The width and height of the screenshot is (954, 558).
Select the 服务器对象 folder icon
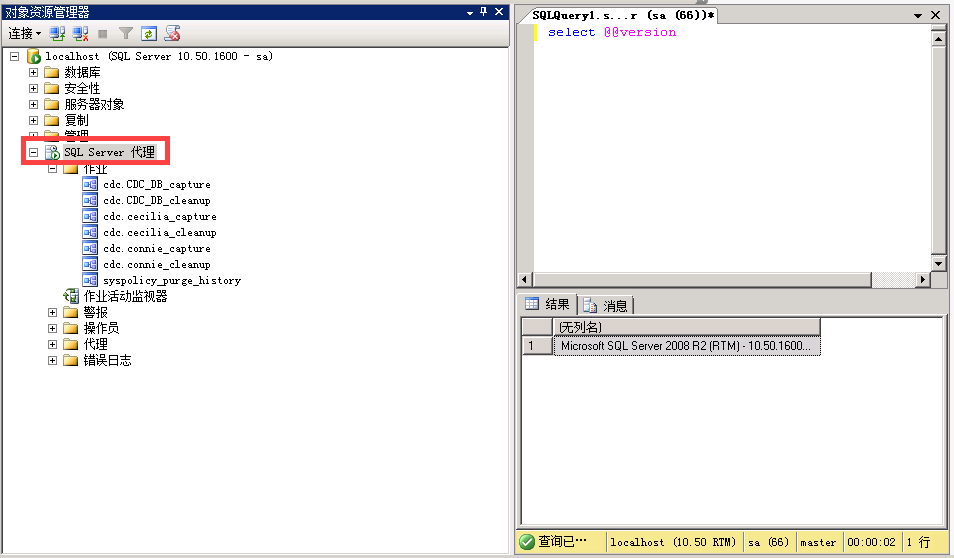pyautogui.click(x=52, y=105)
